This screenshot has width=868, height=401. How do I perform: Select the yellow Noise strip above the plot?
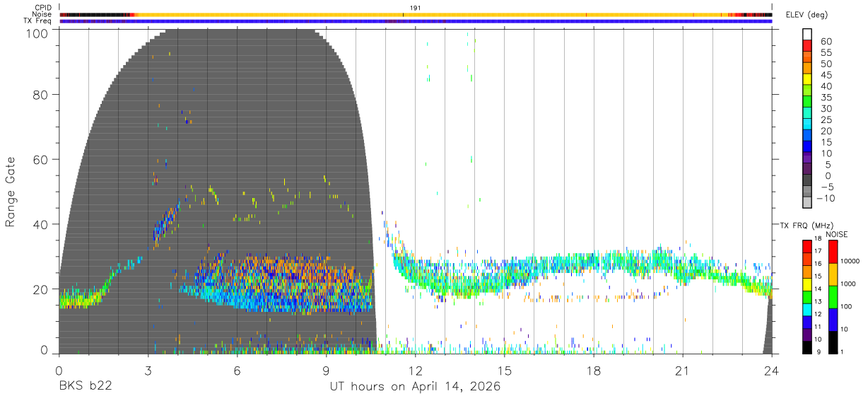coord(416,14)
